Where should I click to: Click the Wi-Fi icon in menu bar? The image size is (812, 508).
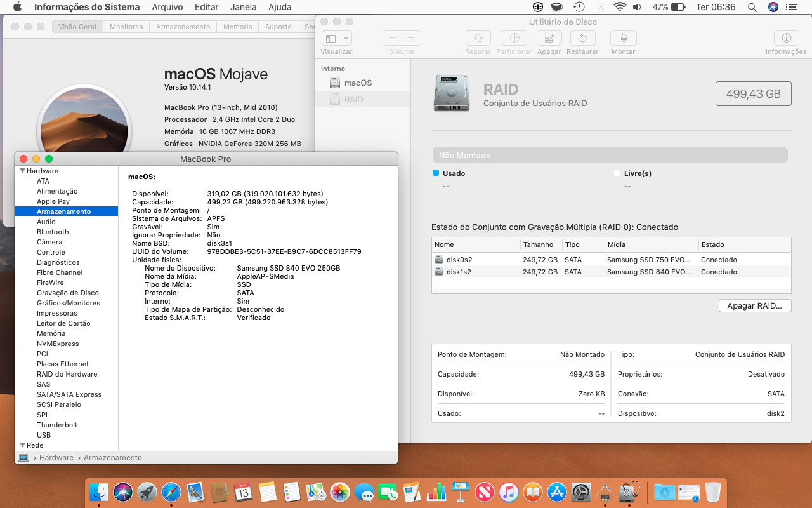[x=620, y=7]
